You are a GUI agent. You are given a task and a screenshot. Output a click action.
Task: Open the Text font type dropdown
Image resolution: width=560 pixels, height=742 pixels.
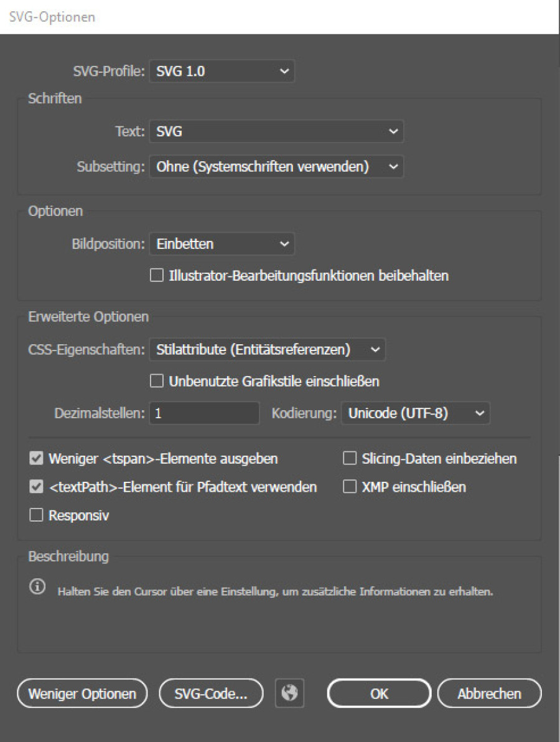click(276, 132)
